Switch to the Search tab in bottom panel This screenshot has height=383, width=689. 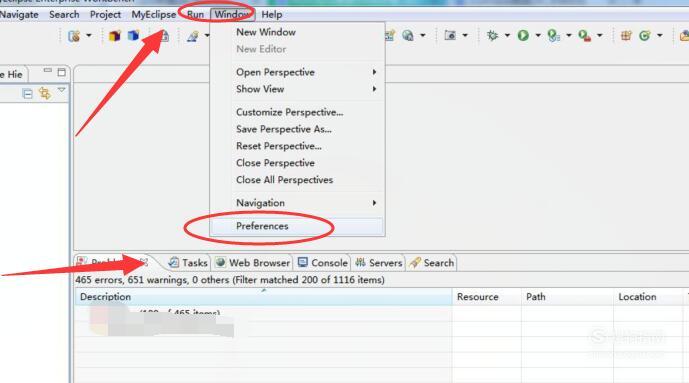click(x=432, y=263)
